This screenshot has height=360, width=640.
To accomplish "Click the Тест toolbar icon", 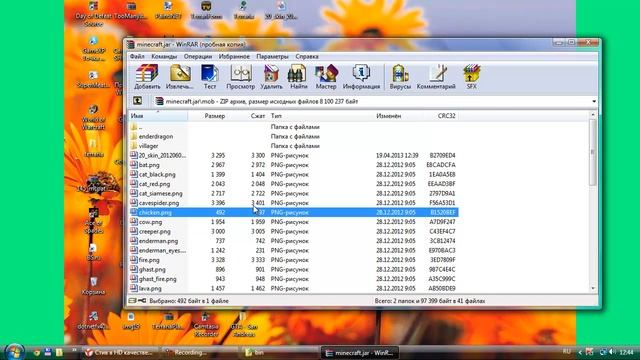I will click(x=210, y=77).
